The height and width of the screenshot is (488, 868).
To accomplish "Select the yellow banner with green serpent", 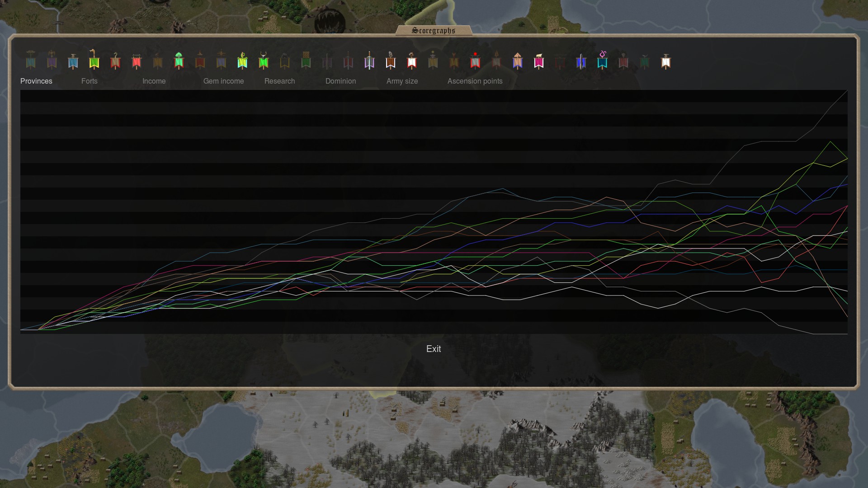I will click(242, 60).
